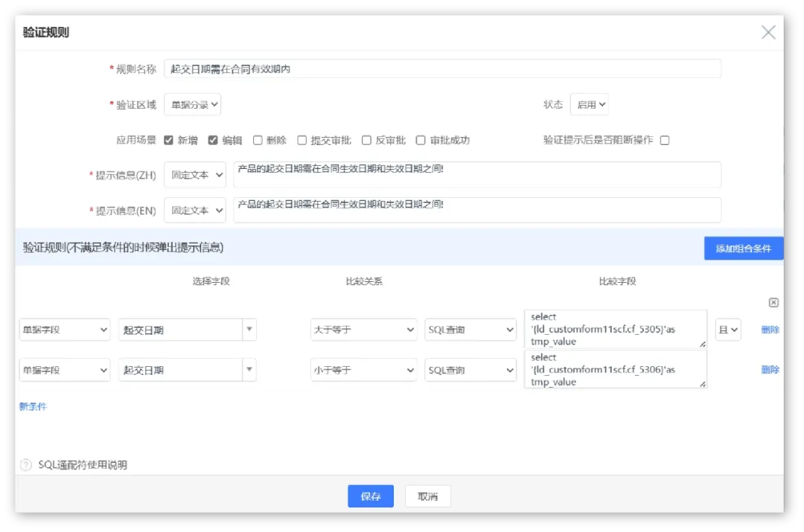Click into the 规则名称 text field
Image resolution: width=804 pixels, height=532 pixels.
[442, 69]
